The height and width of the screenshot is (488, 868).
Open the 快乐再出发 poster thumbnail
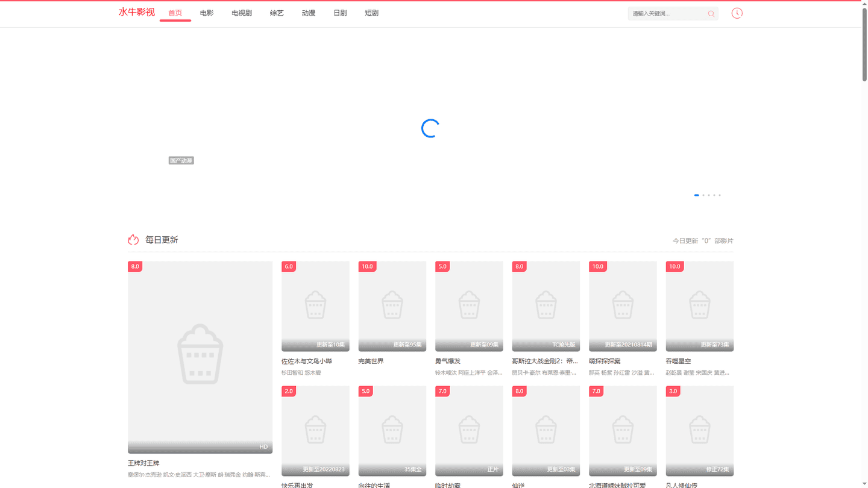315,431
